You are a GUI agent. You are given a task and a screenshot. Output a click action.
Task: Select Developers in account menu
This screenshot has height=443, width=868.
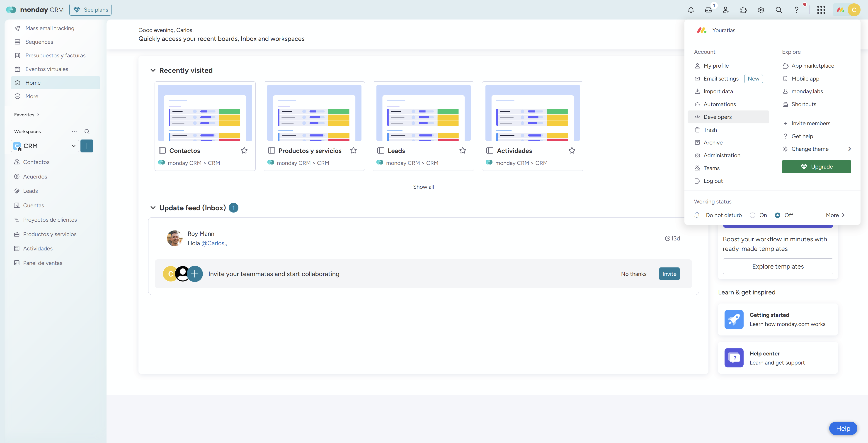728,117
